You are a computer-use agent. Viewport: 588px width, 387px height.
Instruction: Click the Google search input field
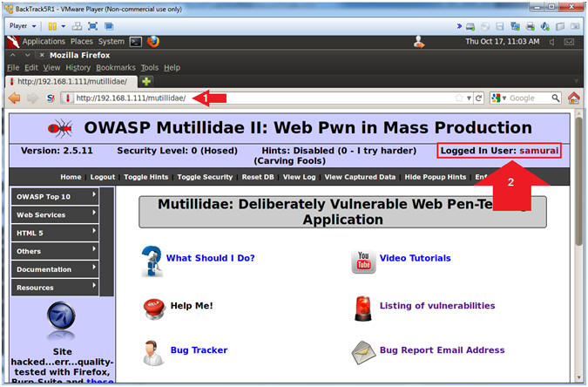[529, 98]
